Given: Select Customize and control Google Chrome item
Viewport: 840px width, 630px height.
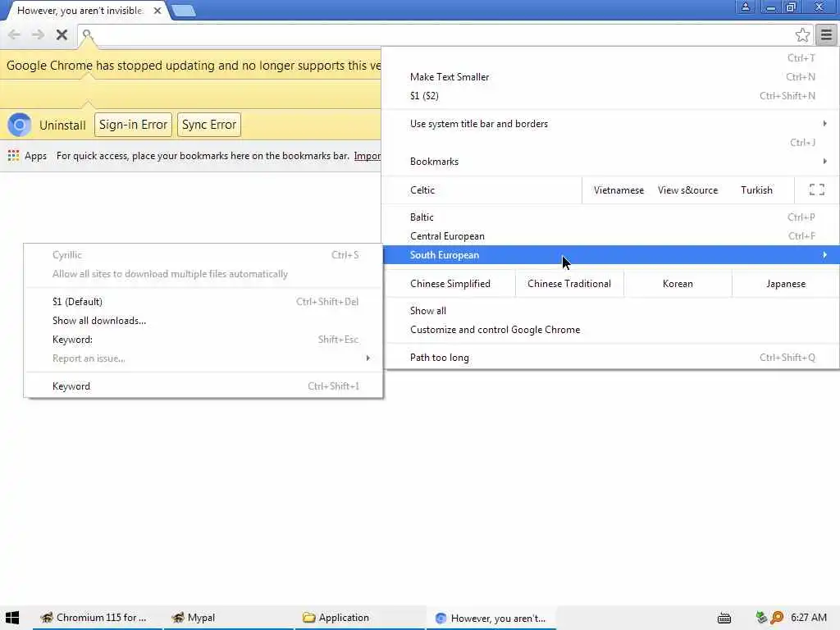Looking at the screenshot, I should [612, 330].
